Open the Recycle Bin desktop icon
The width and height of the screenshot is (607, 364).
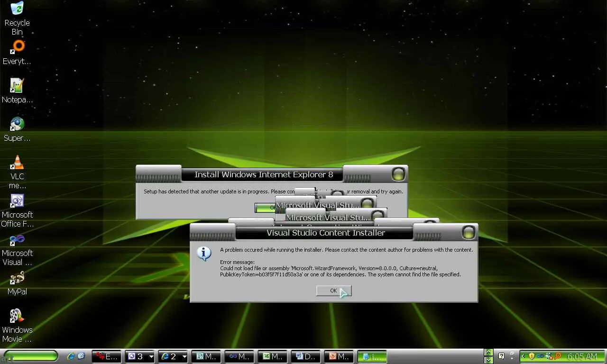(17, 18)
